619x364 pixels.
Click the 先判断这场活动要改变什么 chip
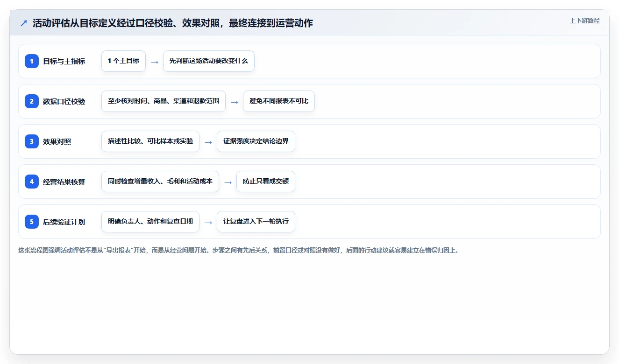[x=209, y=61]
